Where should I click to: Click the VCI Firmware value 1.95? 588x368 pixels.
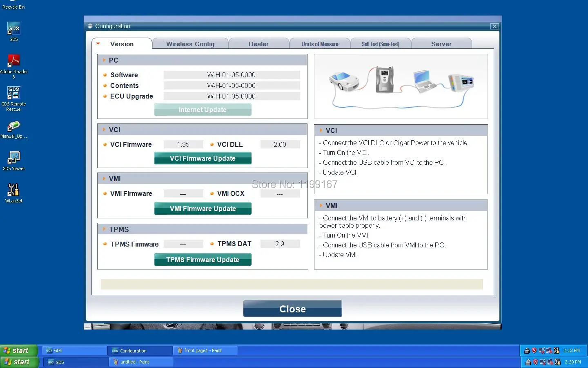point(183,144)
